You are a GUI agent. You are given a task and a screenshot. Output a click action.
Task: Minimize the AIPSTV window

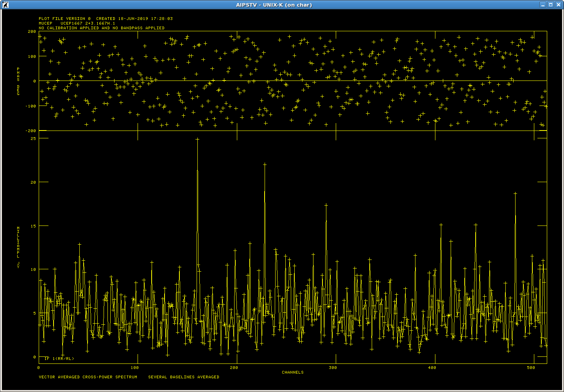click(543, 5)
